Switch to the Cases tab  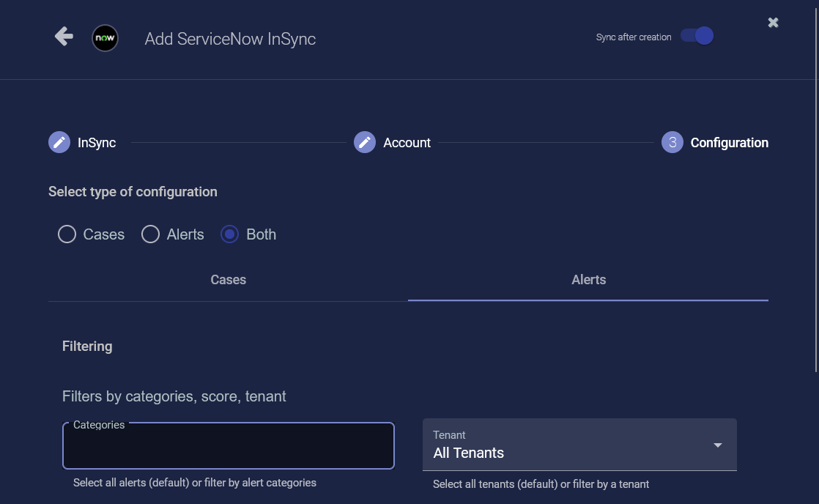(228, 280)
